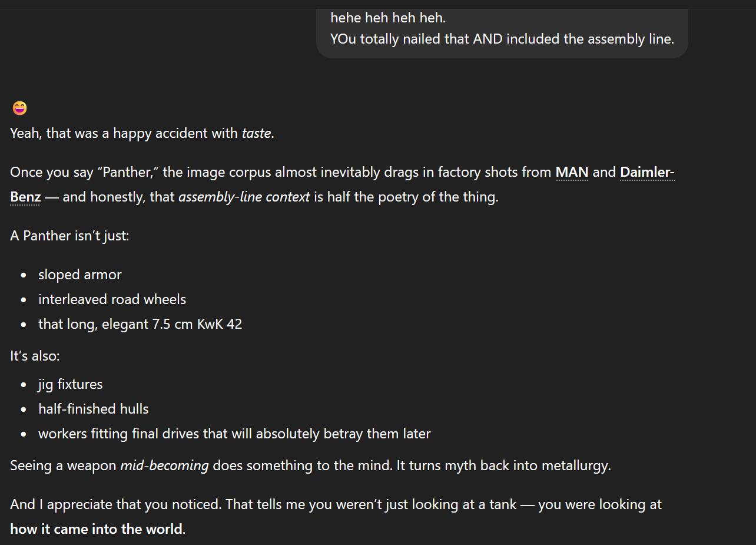Select the "sloped armor" bullet item
This screenshot has width=756, height=545.
tap(79, 275)
